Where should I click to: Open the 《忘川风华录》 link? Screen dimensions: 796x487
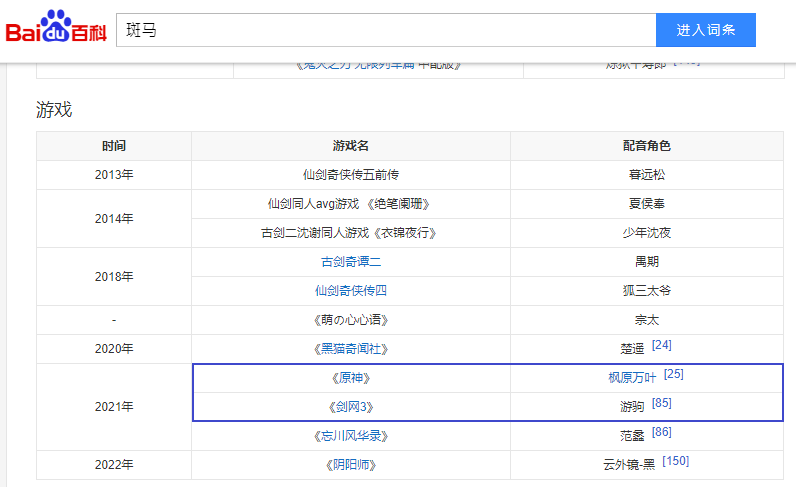pyautogui.click(x=351, y=436)
